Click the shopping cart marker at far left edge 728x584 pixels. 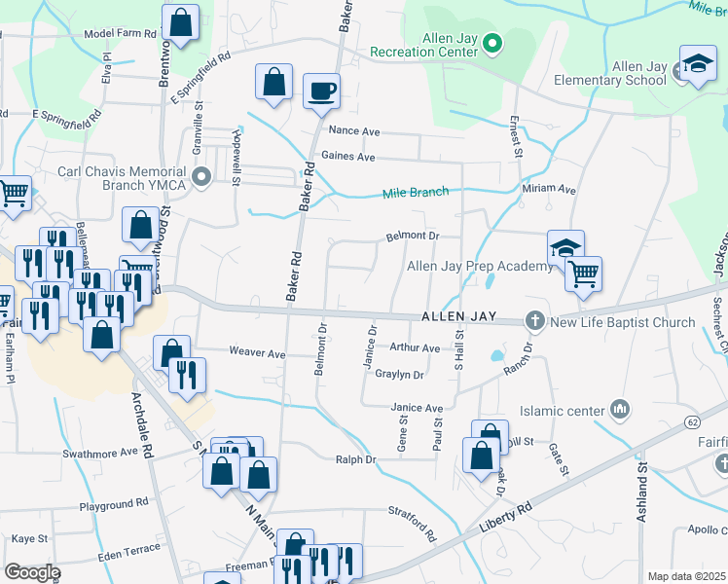point(14,194)
